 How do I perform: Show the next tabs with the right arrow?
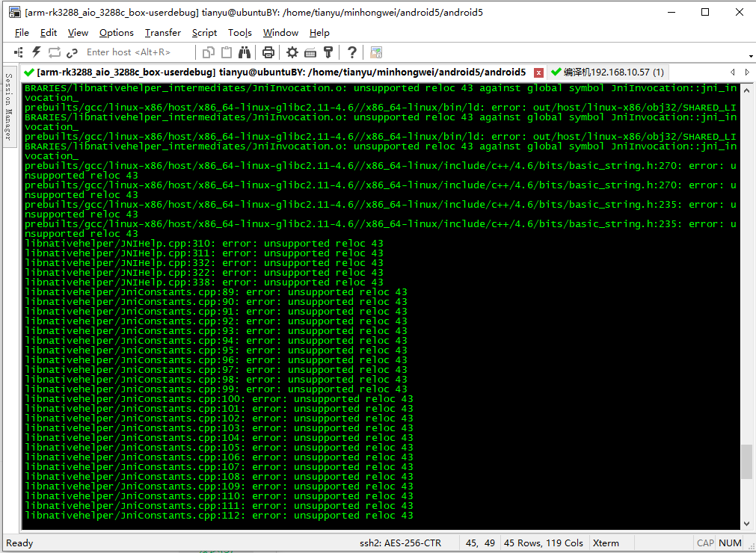(747, 72)
